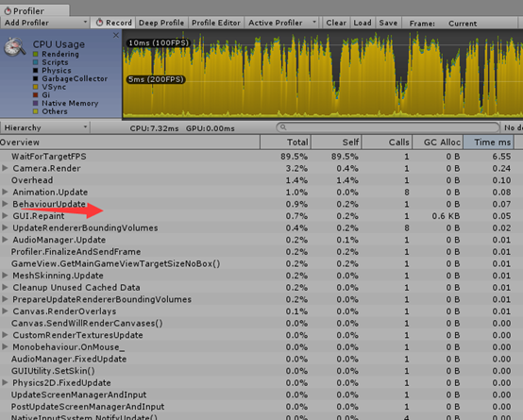Toggle the Profile Editor button
The width and height of the screenshot is (523, 420).
coord(216,23)
